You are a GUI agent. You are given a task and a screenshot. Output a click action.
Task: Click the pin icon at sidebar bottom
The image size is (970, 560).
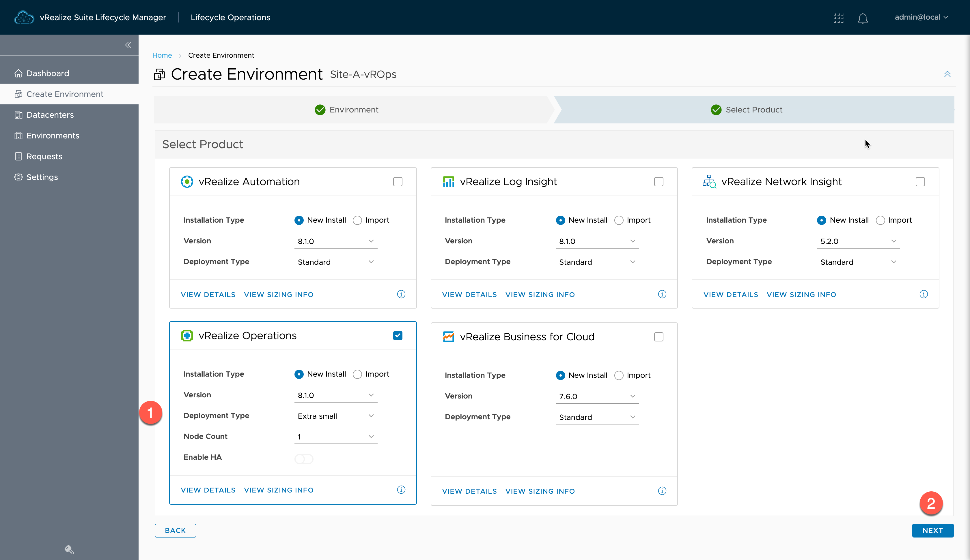point(69,549)
